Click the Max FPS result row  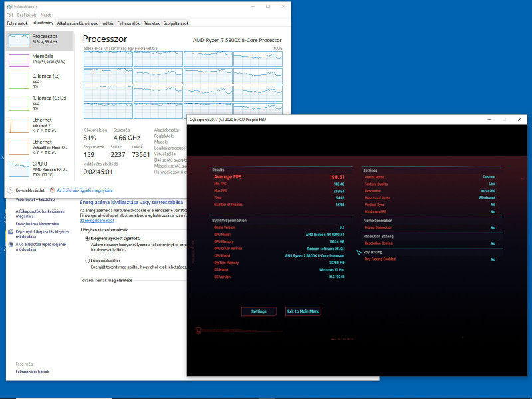click(x=279, y=191)
